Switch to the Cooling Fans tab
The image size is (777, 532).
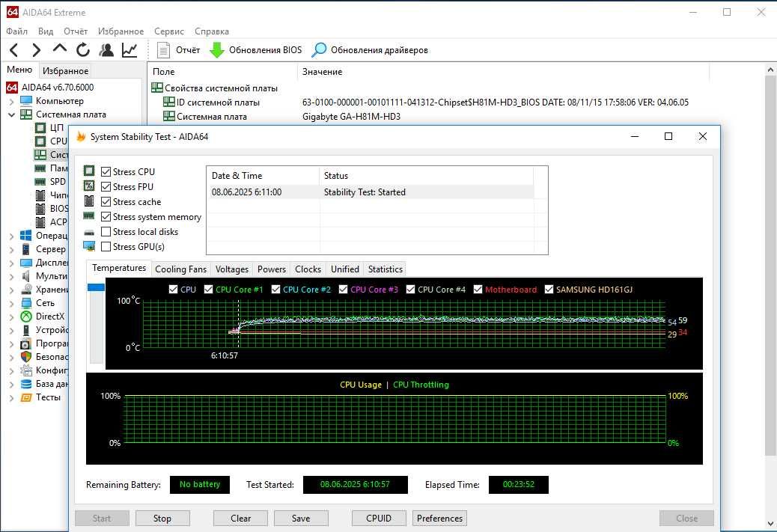(181, 269)
